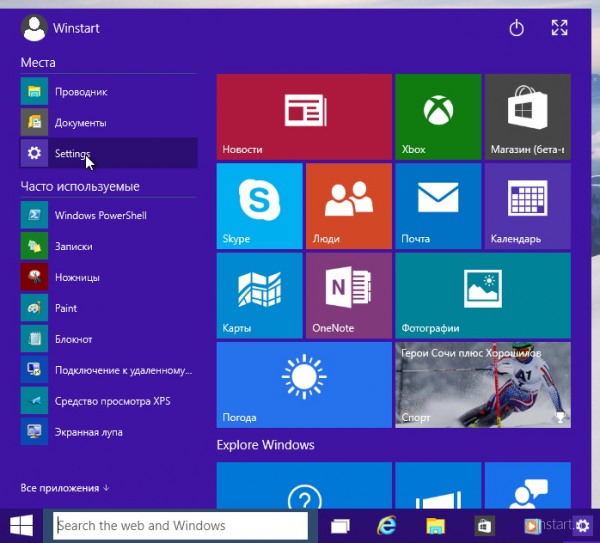The image size is (600, 543).
Task: Open the OneNote tile
Action: [x=348, y=295]
